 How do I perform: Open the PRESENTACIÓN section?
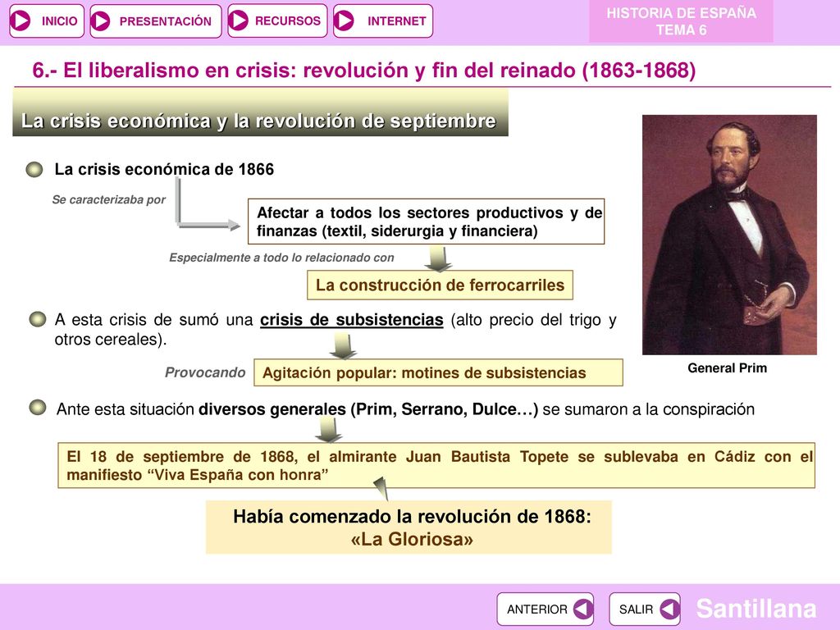coord(155,21)
